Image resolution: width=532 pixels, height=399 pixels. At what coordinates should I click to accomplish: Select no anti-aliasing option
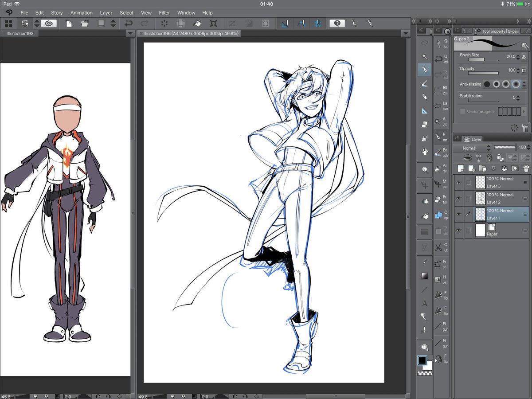[487, 84]
